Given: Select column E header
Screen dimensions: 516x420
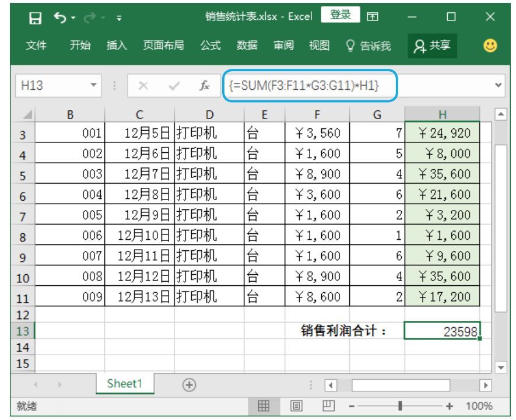Looking at the screenshot, I should [265, 114].
